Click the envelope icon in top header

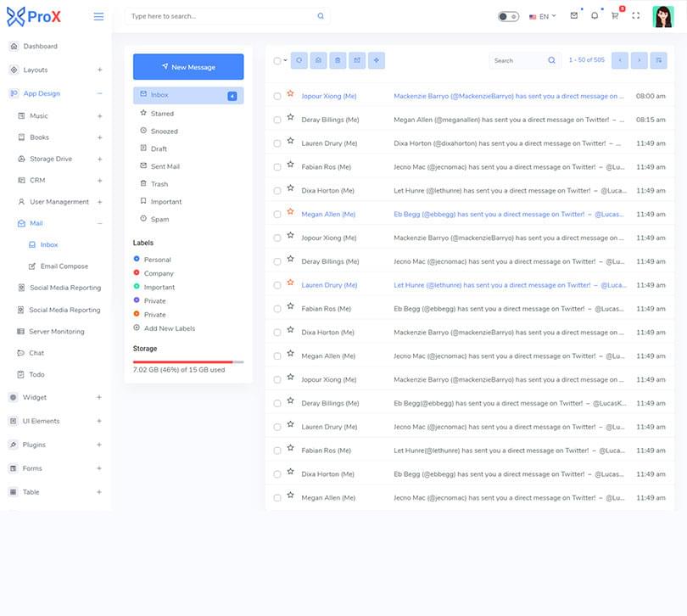[574, 16]
